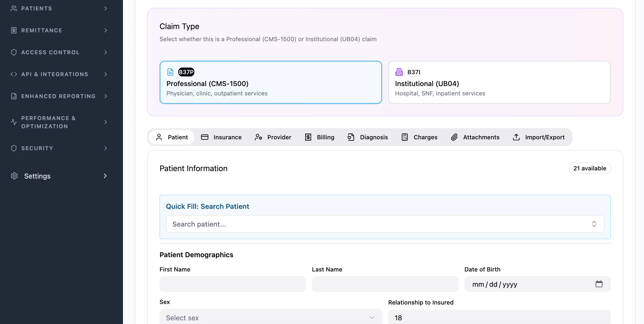The width and height of the screenshot is (644, 324).
Task: Click the 21 available badge
Action: point(590,168)
